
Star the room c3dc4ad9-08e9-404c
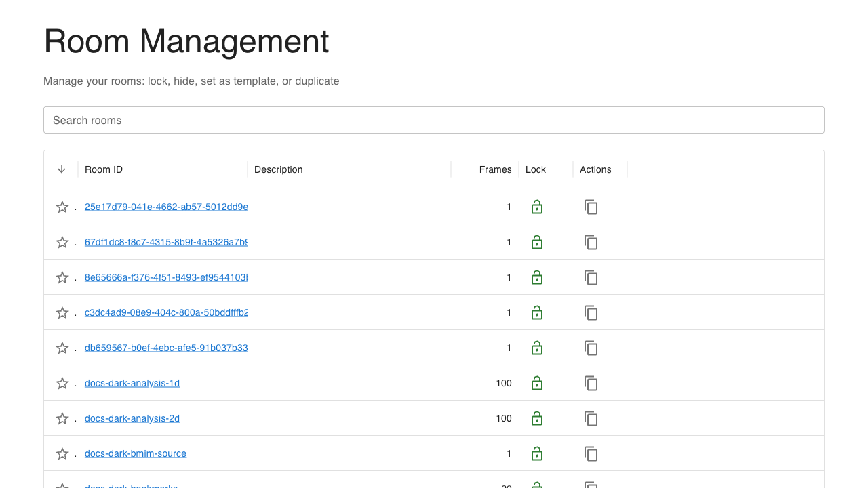click(x=62, y=312)
